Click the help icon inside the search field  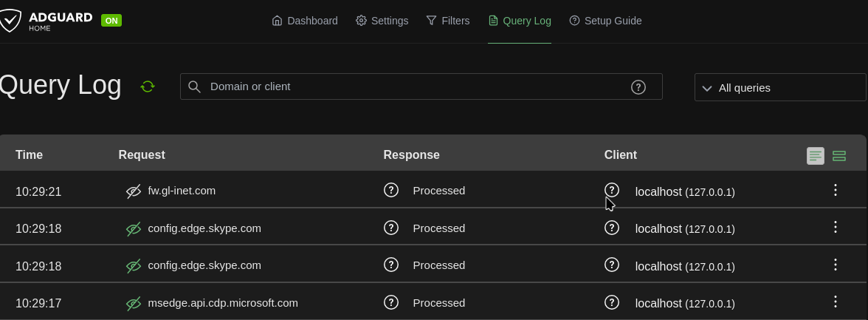tap(638, 87)
